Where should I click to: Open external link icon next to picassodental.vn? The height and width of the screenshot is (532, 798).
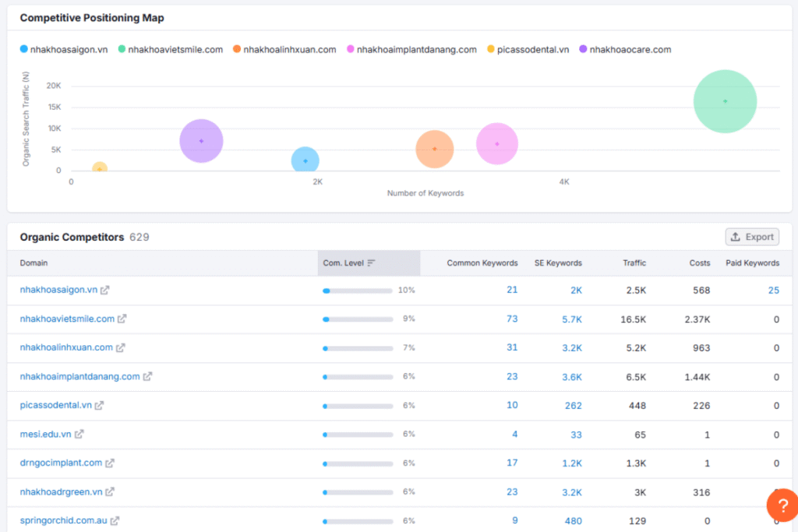100,405
